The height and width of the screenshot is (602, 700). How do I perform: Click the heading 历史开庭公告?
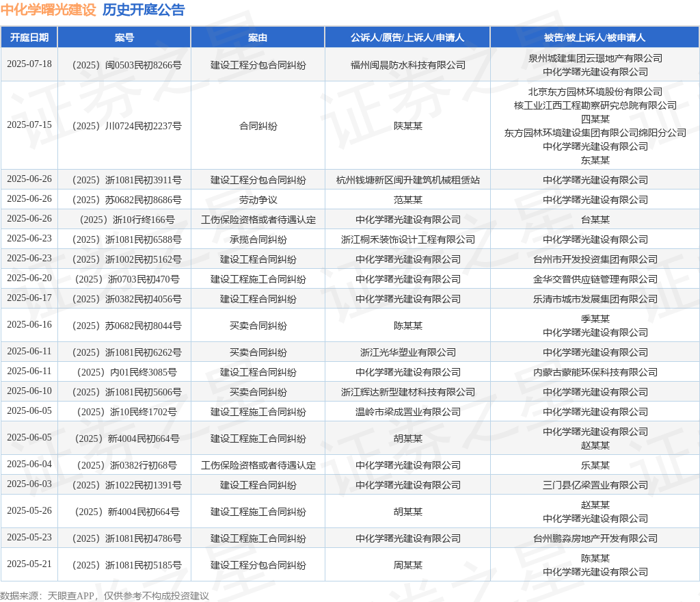click(144, 10)
